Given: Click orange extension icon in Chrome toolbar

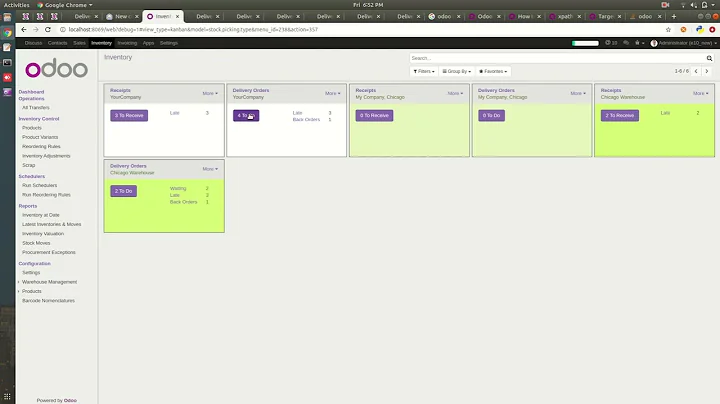Looking at the screenshot, I should 683,29.
